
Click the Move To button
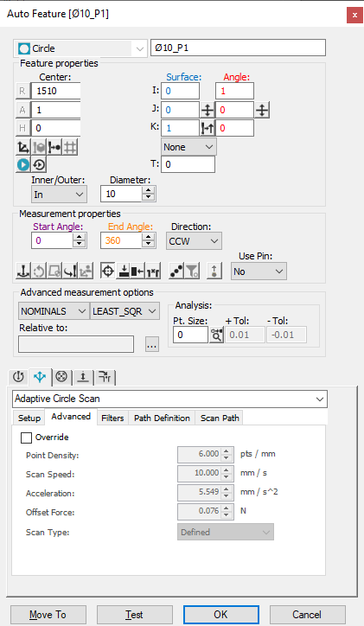(48, 615)
